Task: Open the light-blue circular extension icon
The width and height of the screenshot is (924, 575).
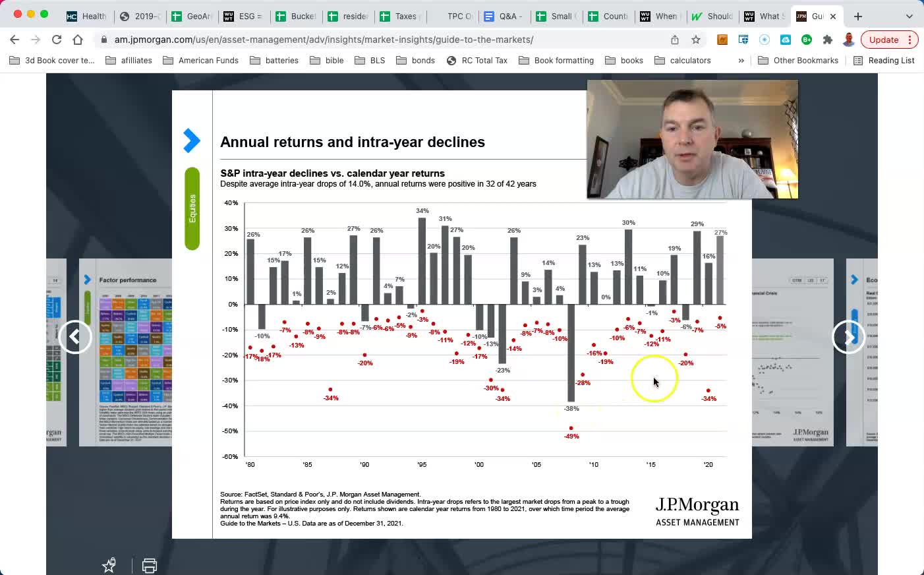Action: [x=765, y=40]
